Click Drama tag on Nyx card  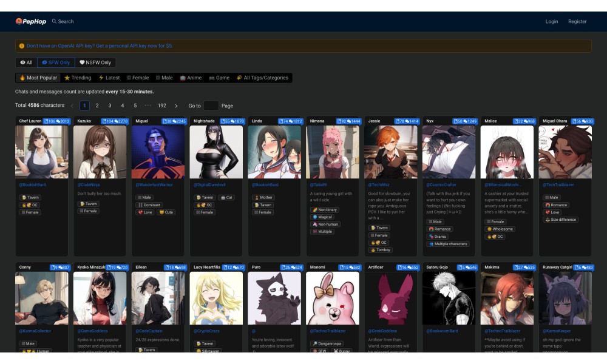tap(438, 237)
